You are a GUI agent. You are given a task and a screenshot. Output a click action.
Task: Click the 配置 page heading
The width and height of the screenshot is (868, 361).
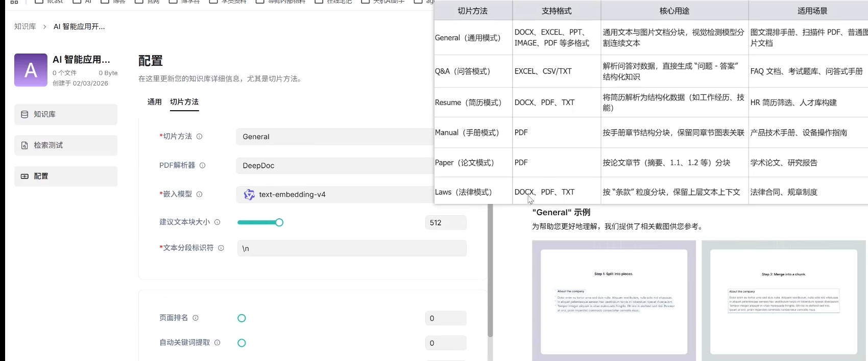click(151, 61)
